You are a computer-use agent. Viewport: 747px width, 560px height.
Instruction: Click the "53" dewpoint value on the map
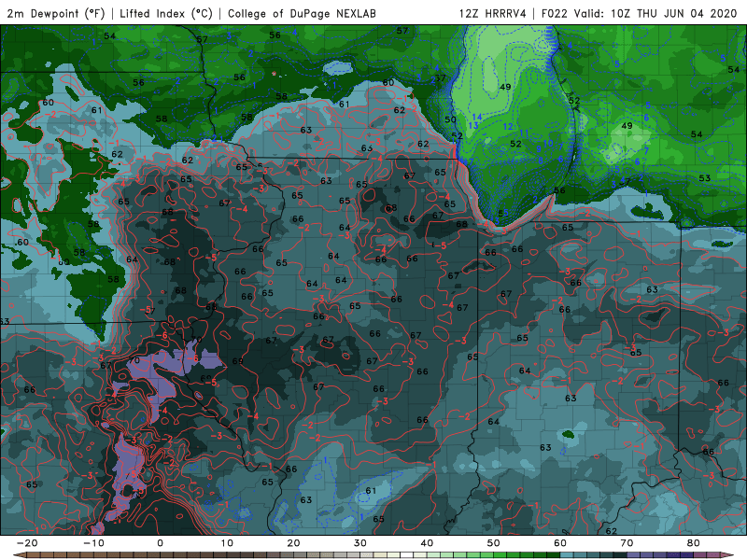point(705,178)
